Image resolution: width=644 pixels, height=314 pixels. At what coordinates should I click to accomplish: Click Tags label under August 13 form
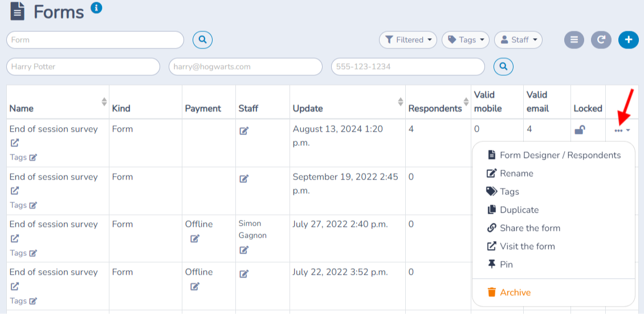pos(18,157)
